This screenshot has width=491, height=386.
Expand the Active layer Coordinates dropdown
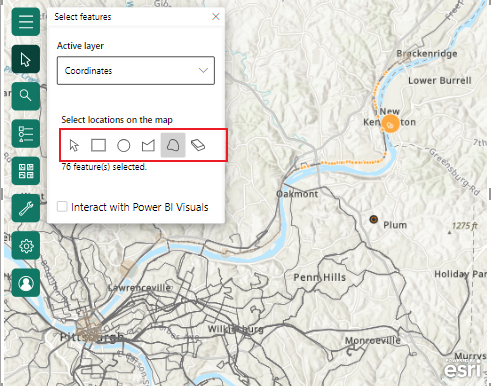pos(136,70)
